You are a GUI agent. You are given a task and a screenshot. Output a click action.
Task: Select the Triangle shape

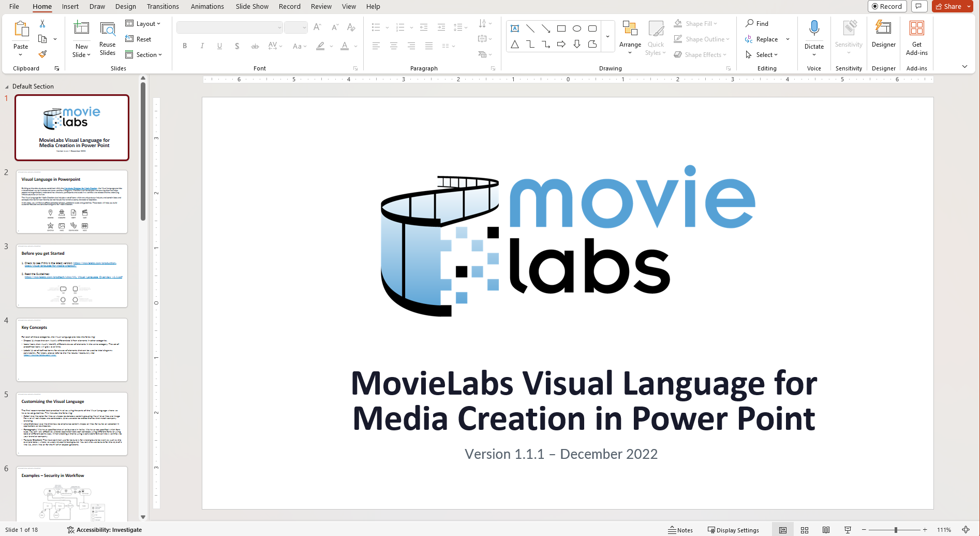pos(515,45)
